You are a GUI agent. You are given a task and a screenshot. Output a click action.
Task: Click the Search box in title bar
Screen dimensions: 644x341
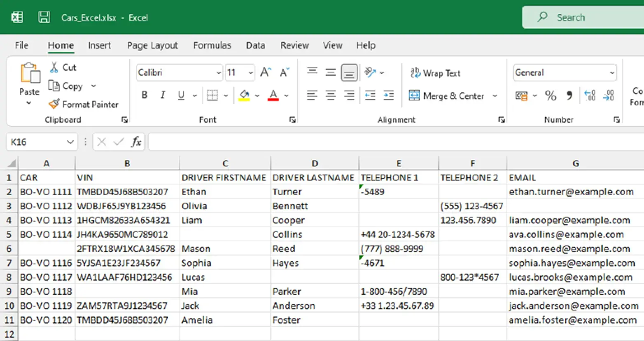(x=583, y=17)
